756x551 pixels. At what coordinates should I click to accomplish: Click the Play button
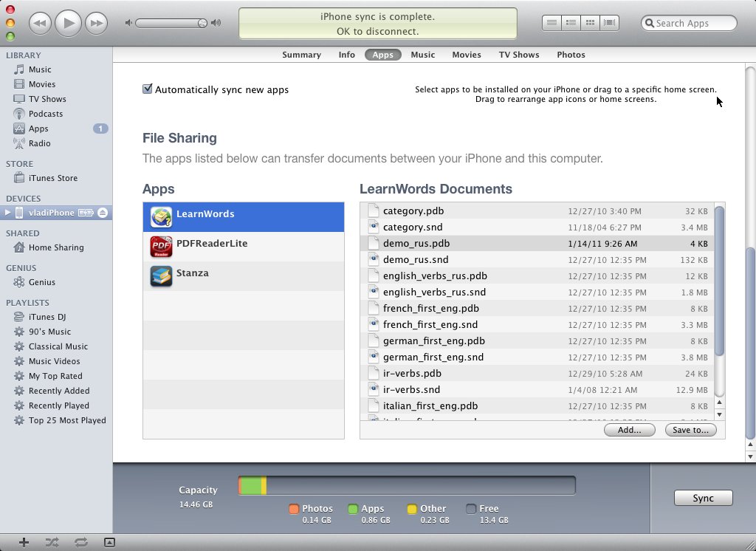point(68,23)
